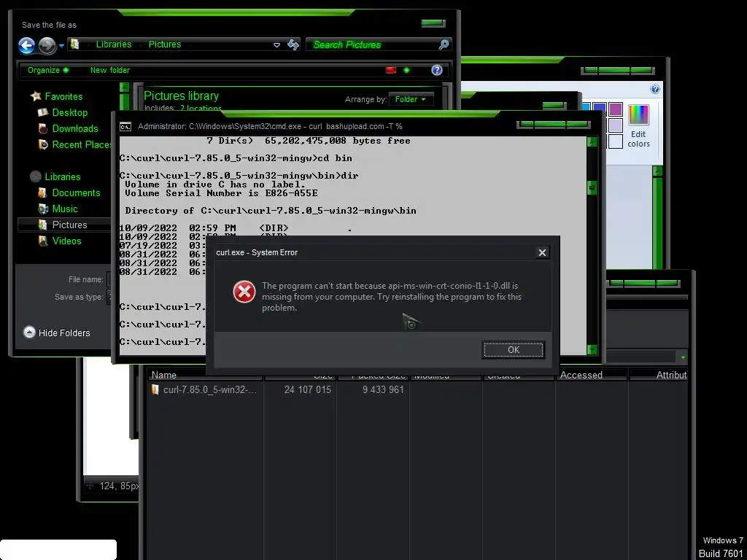Click Paint canvas scrollbar up arrow
This screenshot has width=747, height=560.
(657, 171)
